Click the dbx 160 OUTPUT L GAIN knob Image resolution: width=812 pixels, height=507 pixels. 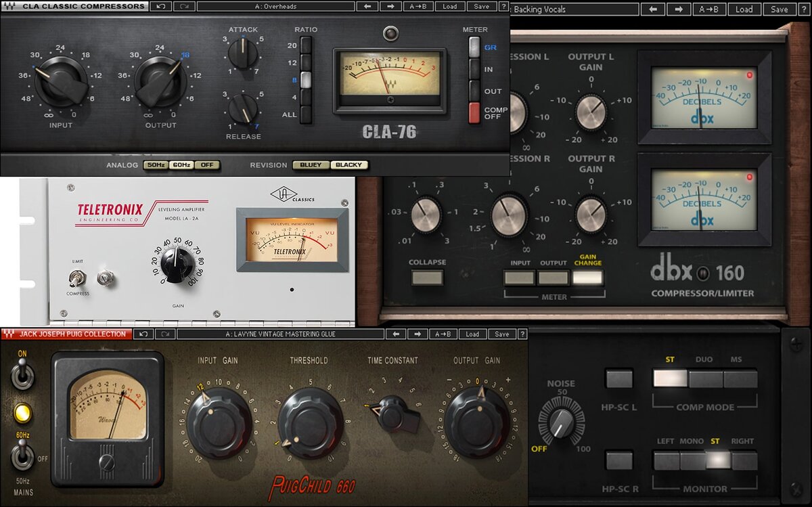coord(591,112)
